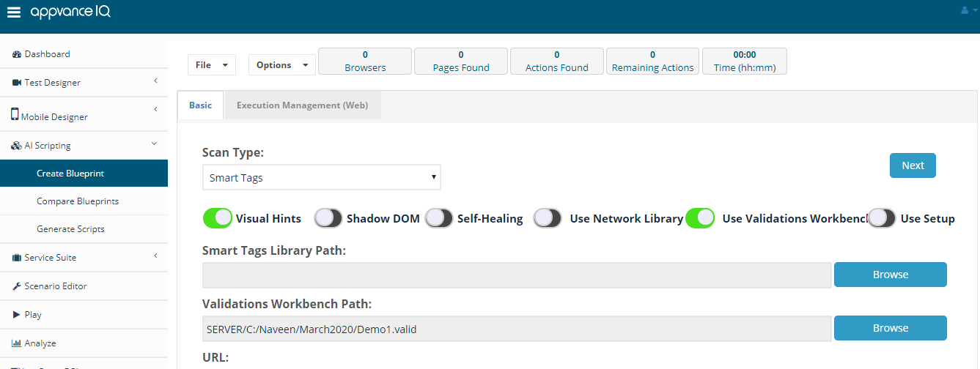
Task: Expand the Service Suite chevron
Action: [x=155, y=256]
